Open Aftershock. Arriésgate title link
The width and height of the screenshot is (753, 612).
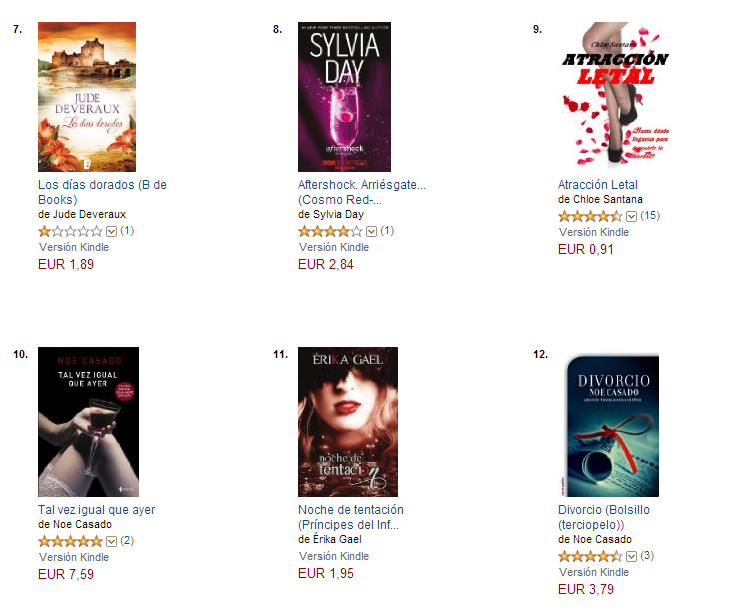click(x=362, y=192)
